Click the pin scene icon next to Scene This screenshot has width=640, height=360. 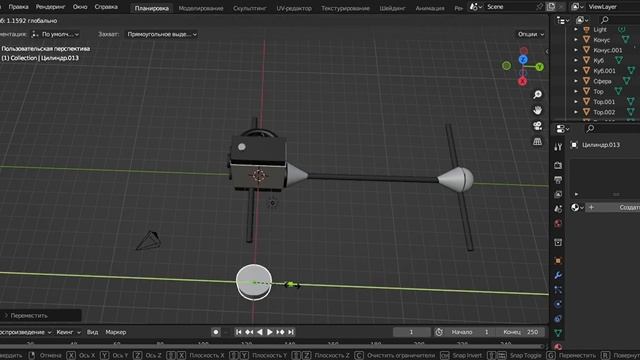coord(540,7)
